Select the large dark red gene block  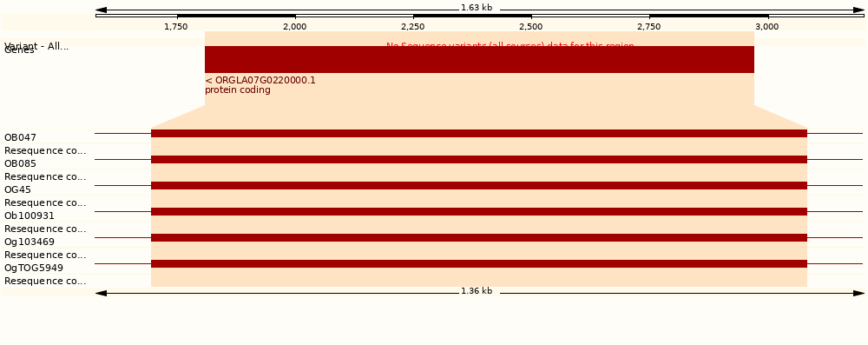coord(479,59)
